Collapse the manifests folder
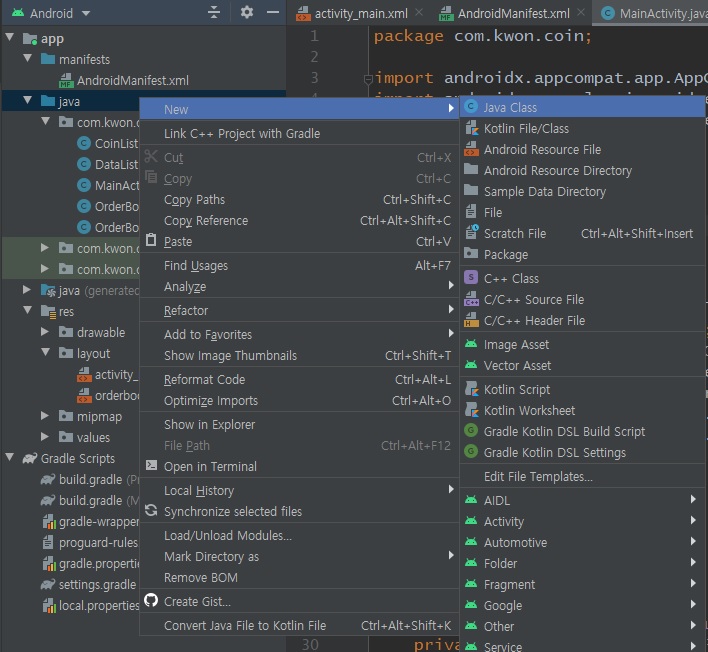Image resolution: width=708 pixels, height=652 pixels. (28, 59)
